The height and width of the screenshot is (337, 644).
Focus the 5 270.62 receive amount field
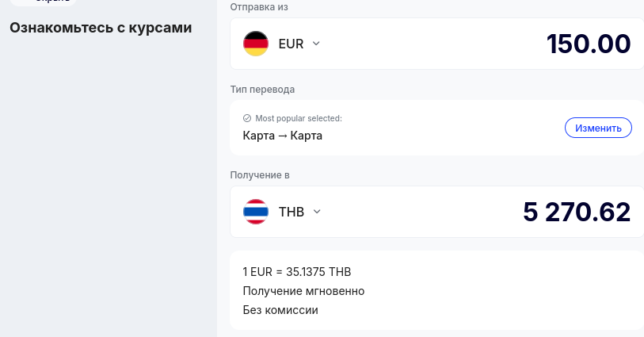point(576,212)
